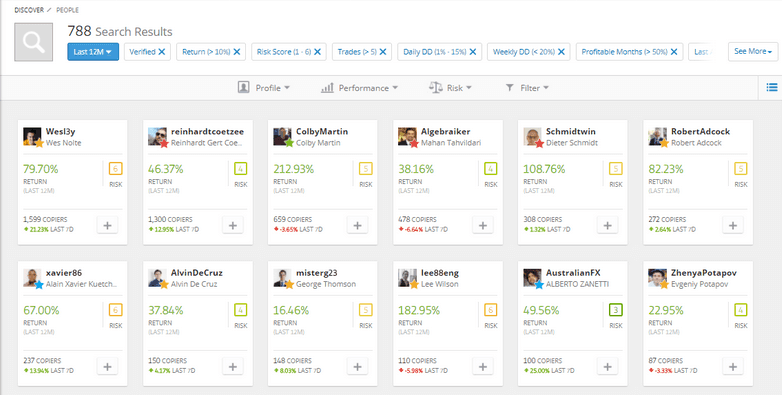Click the search magnifier icon
This screenshot has width=782, height=395.
pyautogui.click(x=33, y=42)
